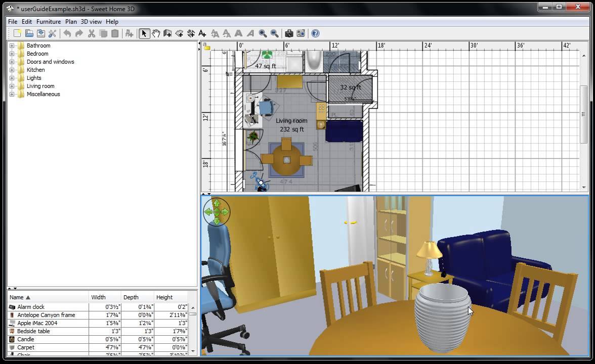Click the furniture list scroll-down arrow
Viewport: 595px width, 364px height.
(193, 351)
